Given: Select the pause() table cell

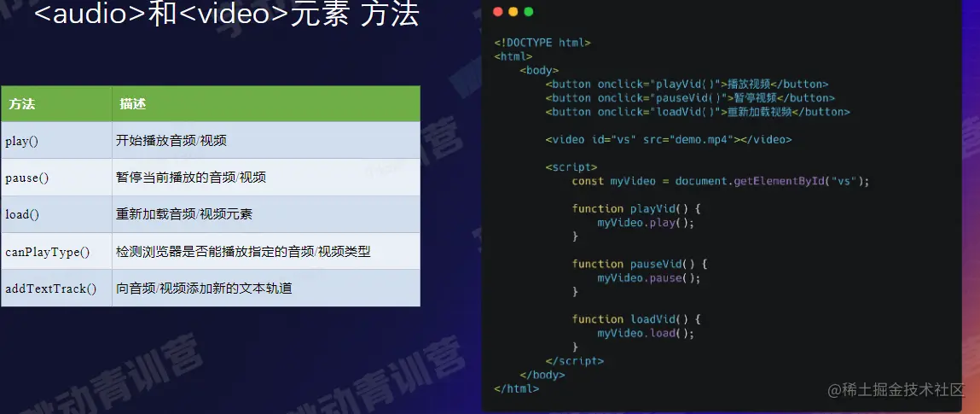Looking at the screenshot, I should [57, 178].
